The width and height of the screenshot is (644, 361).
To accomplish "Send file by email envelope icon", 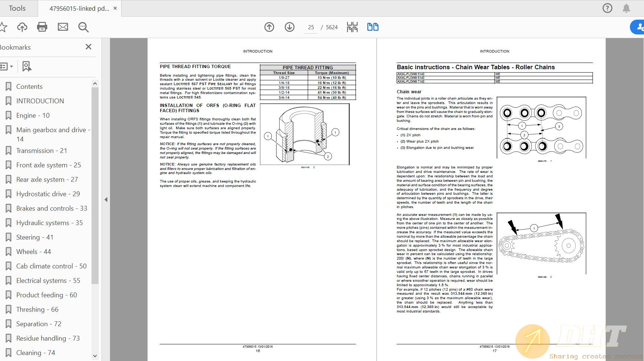I will 63,27.
